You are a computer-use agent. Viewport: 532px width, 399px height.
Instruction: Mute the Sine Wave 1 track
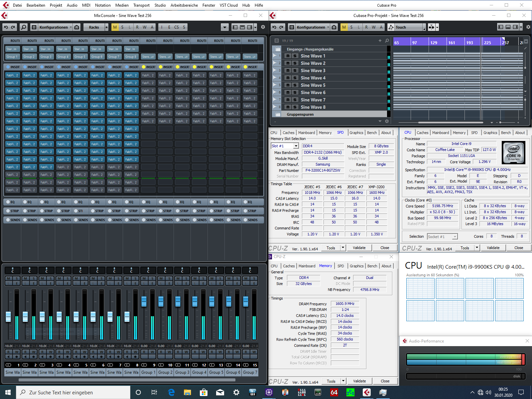[x=288, y=56]
